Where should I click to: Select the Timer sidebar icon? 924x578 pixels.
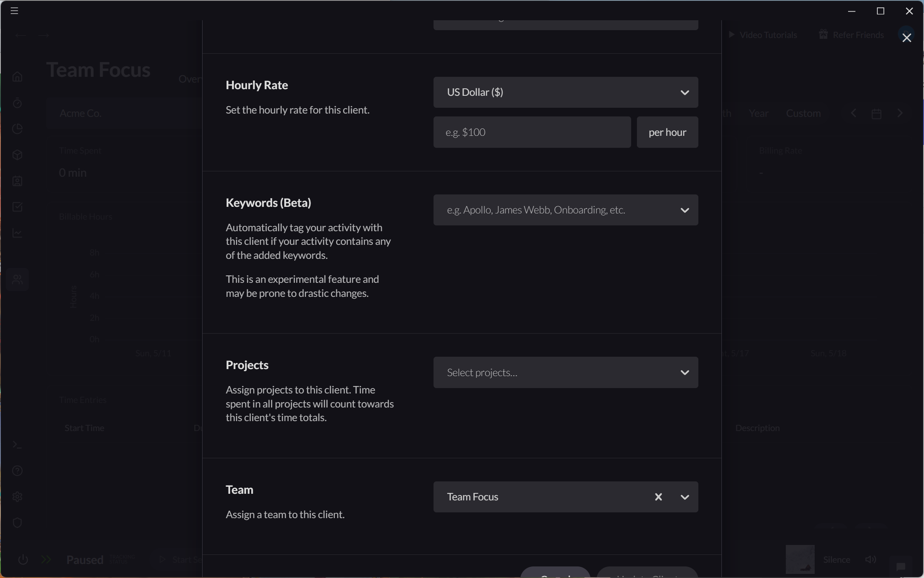coord(17,103)
